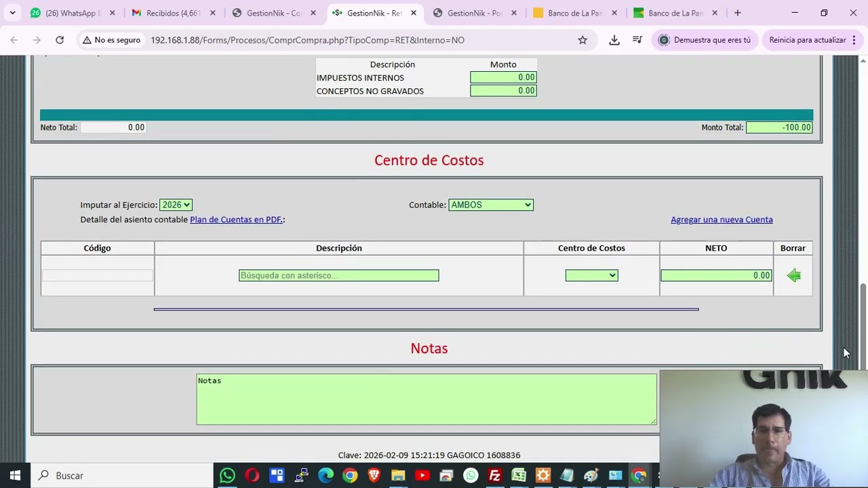Close the Gmail Recibidos tab
This screenshot has height=488, width=868.
click(212, 13)
